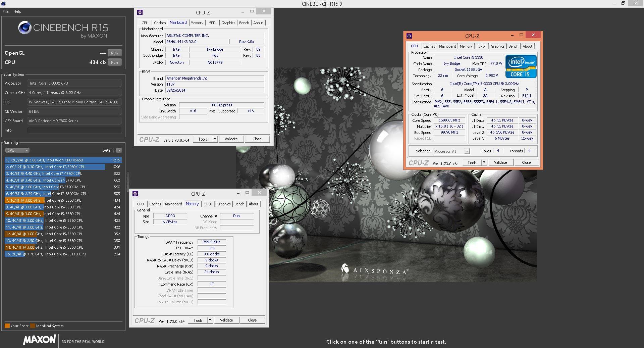Click the Info input field

[x=74, y=130]
